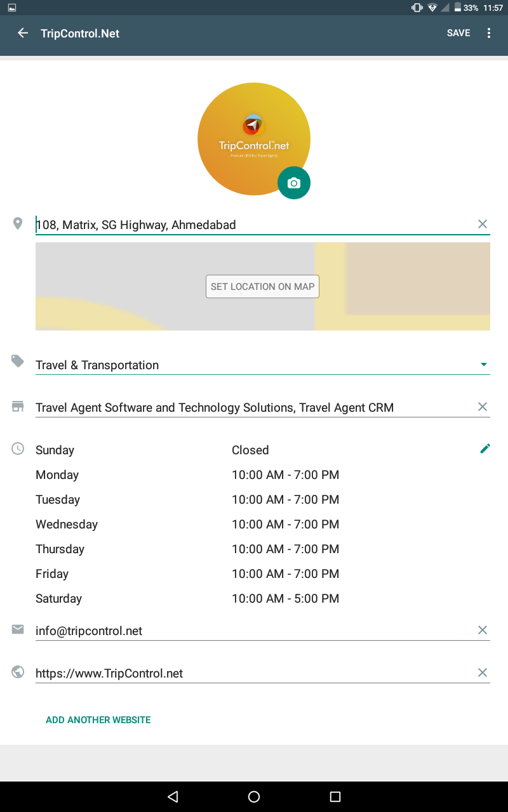The image size is (508, 812).
Task: Go back using the arrow icon
Action: tap(23, 33)
